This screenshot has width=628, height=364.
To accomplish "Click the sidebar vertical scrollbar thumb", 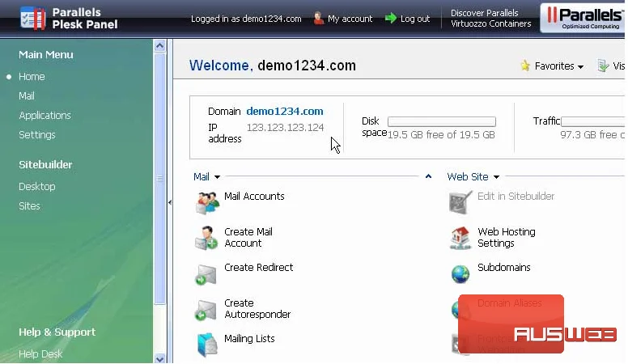I will coord(159,179).
